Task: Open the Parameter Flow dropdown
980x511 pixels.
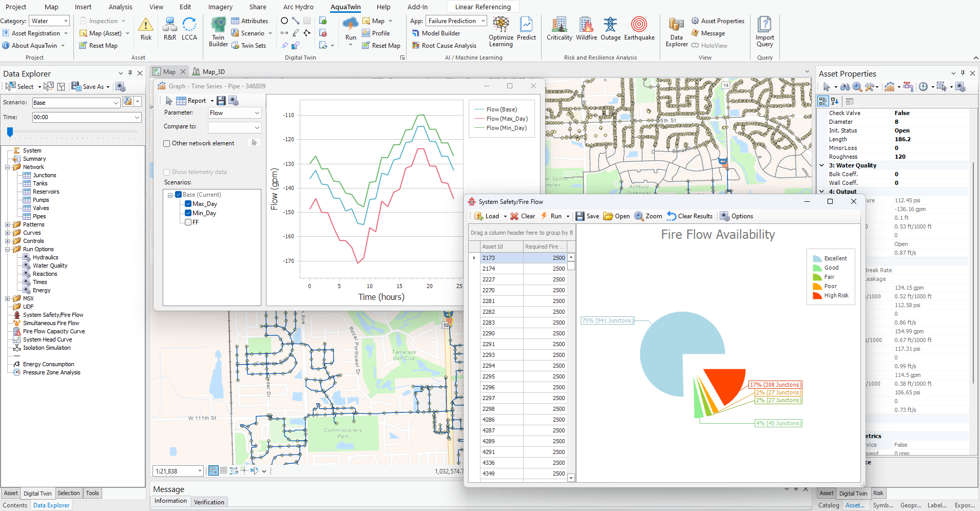Action: click(x=235, y=113)
